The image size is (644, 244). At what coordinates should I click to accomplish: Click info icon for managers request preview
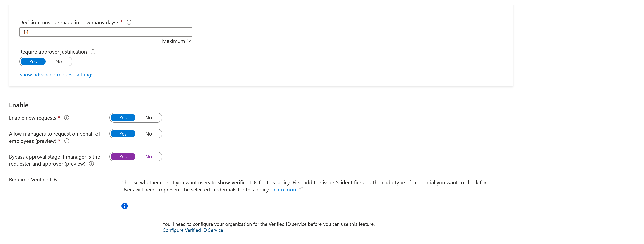pos(67,141)
